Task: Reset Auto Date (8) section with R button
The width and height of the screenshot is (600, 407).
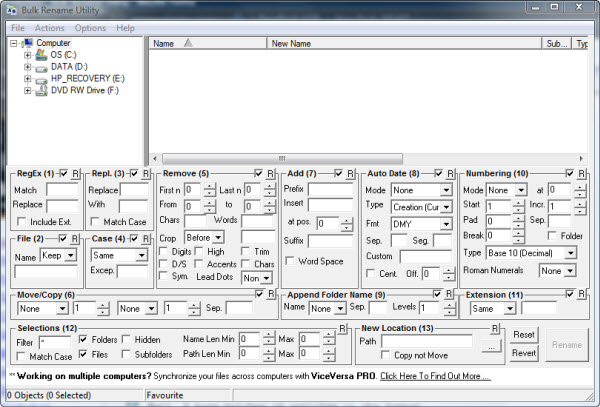Action: coord(450,174)
